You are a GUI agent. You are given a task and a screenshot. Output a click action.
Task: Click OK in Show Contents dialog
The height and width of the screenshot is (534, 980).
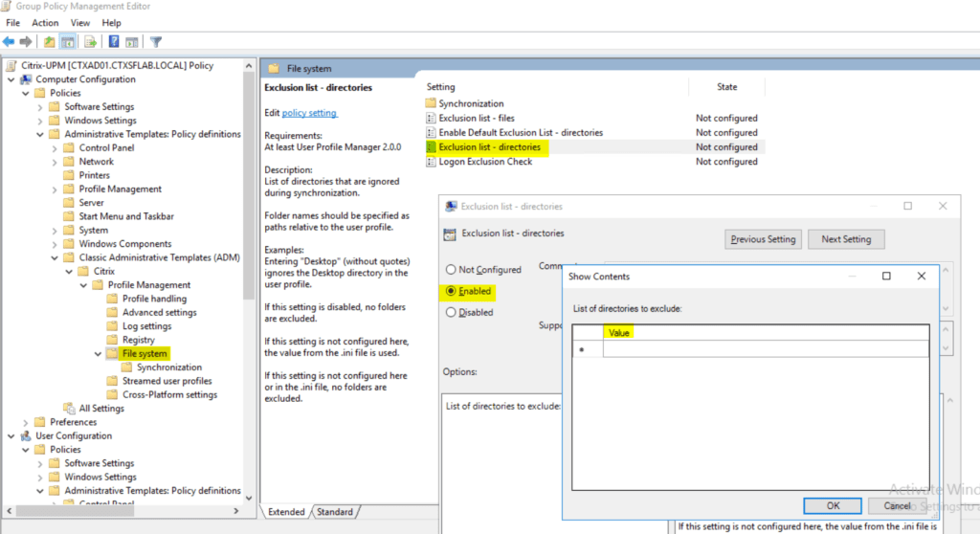[x=833, y=505]
